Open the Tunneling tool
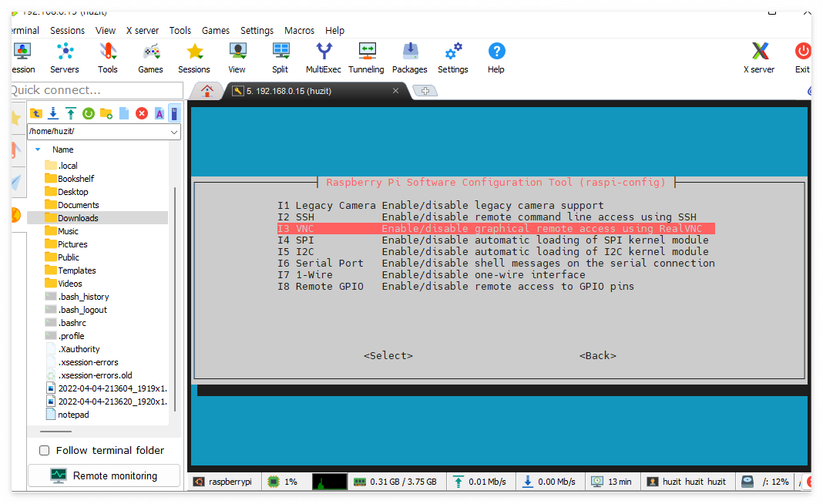 (x=366, y=58)
